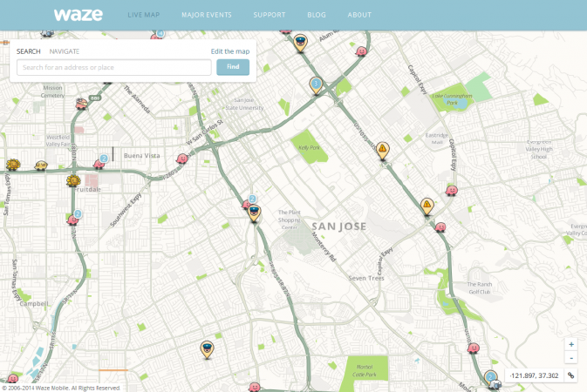The width and height of the screenshot is (587, 392).
Task: Visit the BLOG page
Action: click(x=317, y=15)
